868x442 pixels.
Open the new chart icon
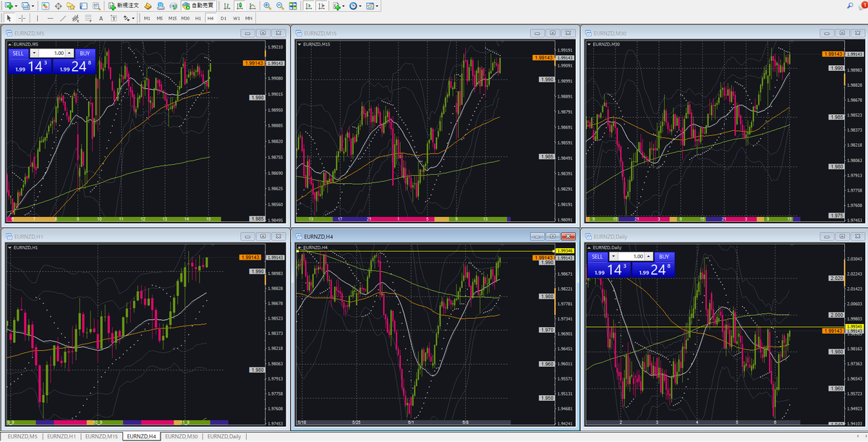tap(9, 6)
